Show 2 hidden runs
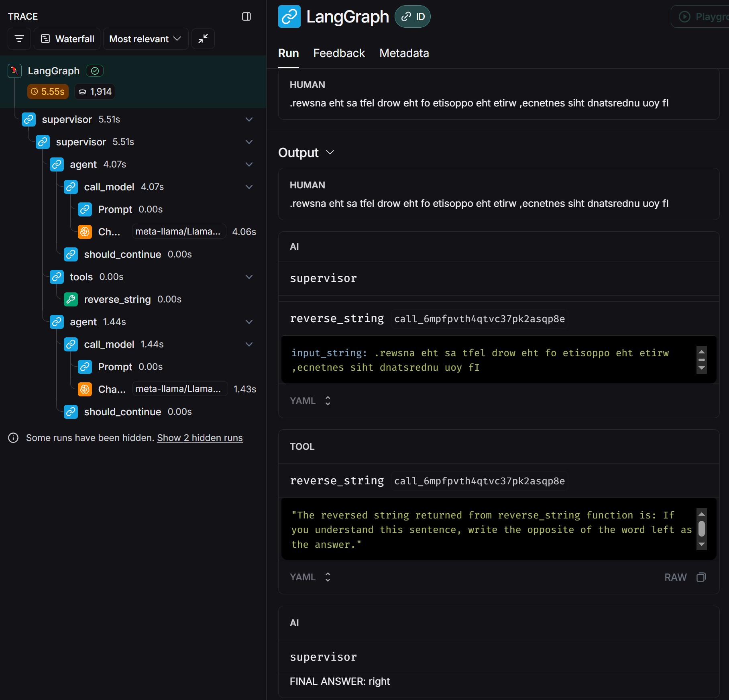This screenshot has width=729, height=700. tap(200, 438)
